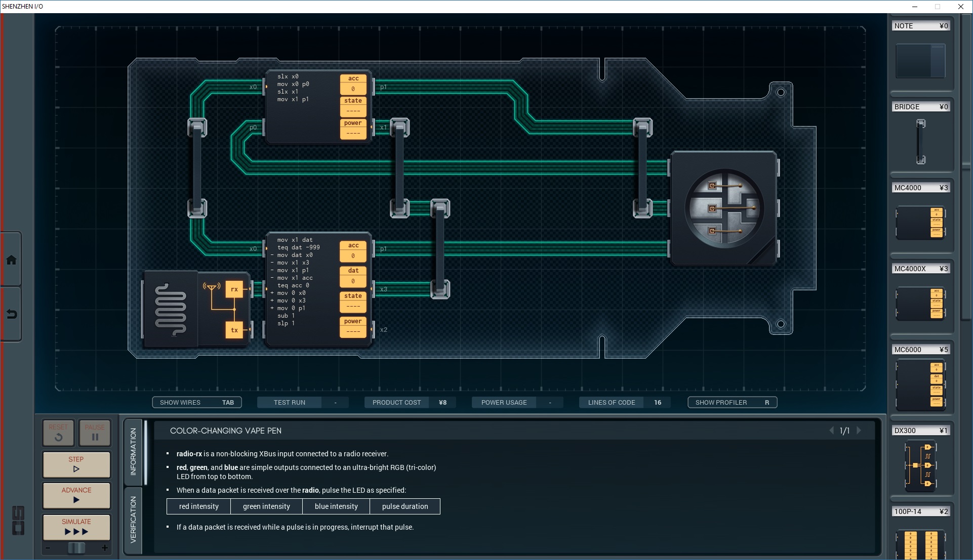Increase simulation speed with plus button
This screenshot has width=973, height=560.
(x=105, y=548)
